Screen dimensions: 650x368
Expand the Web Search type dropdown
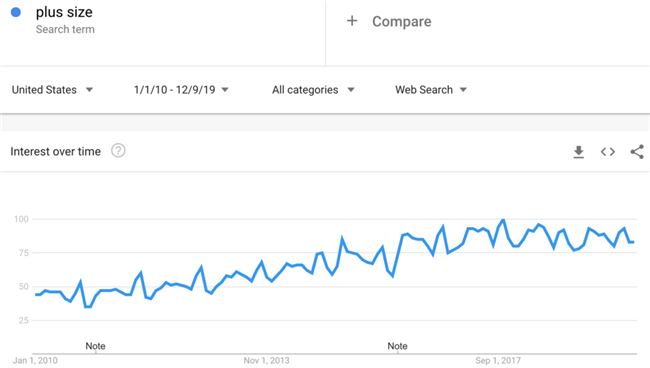pyautogui.click(x=431, y=90)
